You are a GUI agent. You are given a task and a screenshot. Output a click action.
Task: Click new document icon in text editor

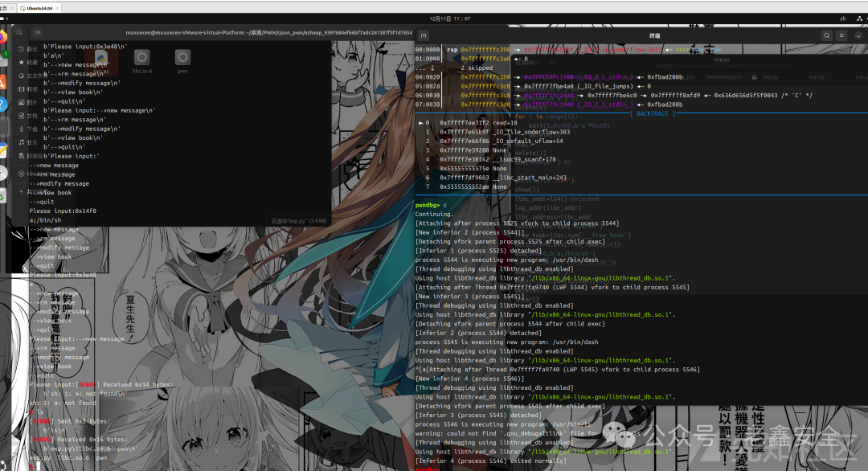[552, 63]
